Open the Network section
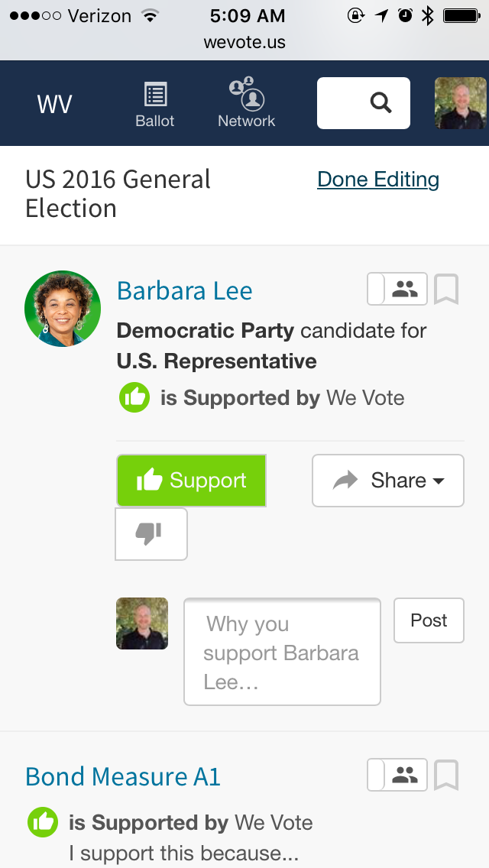The height and width of the screenshot is (868, 489). (x=246, y=103)
